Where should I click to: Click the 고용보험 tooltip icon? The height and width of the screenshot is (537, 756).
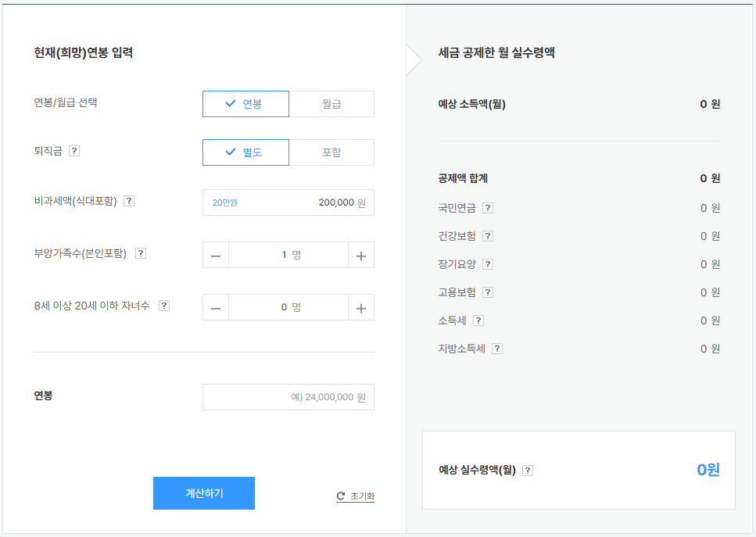[487, 292]
